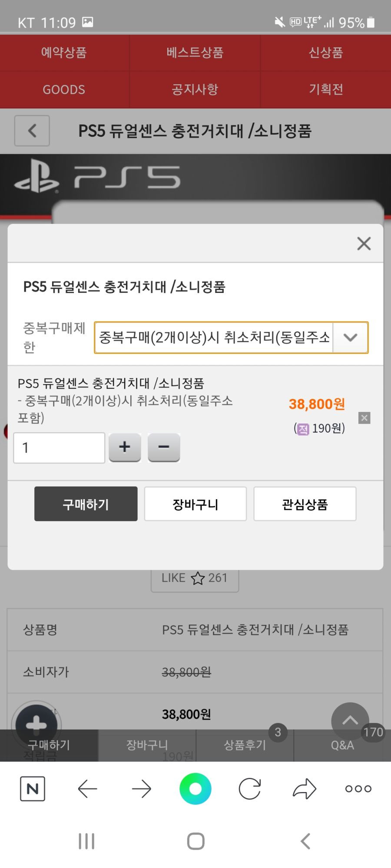
Task: Close the purchase options popup
Action: tap(364, 243)
